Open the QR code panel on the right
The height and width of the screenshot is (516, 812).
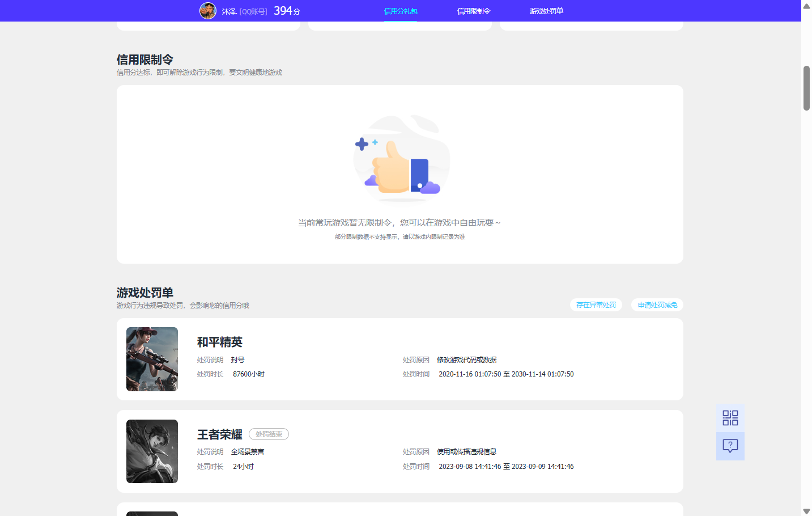tap(730, 417)
